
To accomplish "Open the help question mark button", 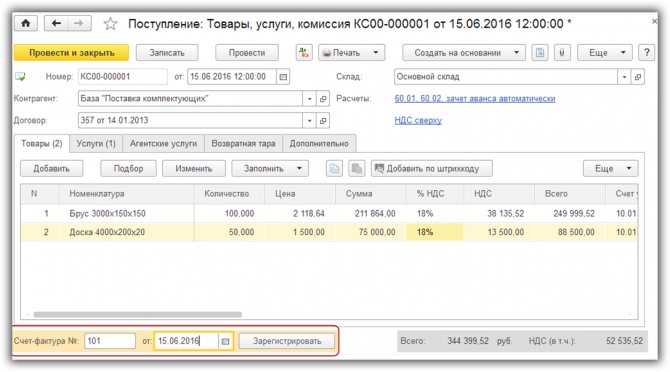I will [x=646, y=53].
